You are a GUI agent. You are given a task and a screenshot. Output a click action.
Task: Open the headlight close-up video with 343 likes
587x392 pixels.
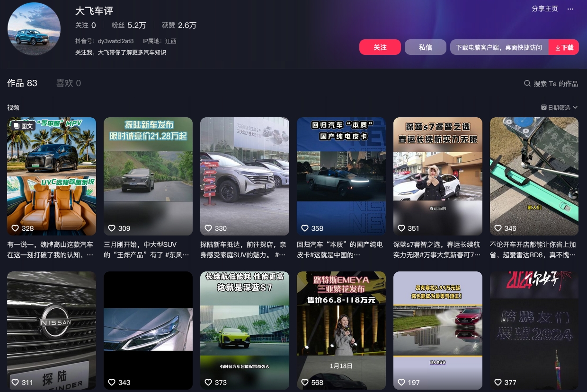click(x=148, y=331)
